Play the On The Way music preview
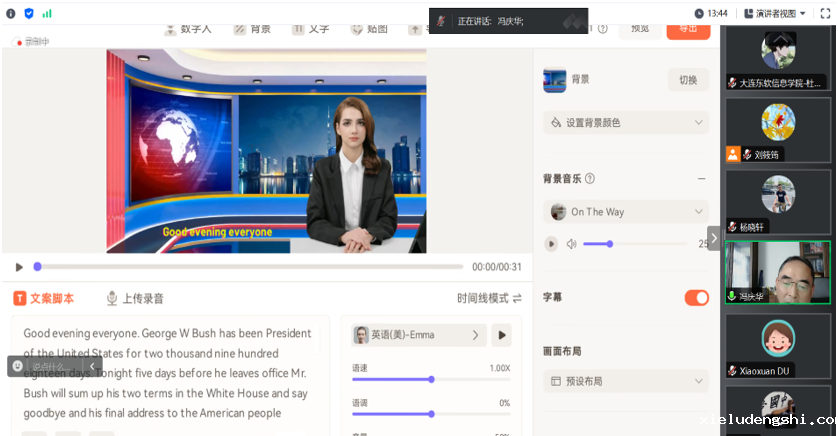This screenshot has height=436, width=838. click(x=551, y=243)
